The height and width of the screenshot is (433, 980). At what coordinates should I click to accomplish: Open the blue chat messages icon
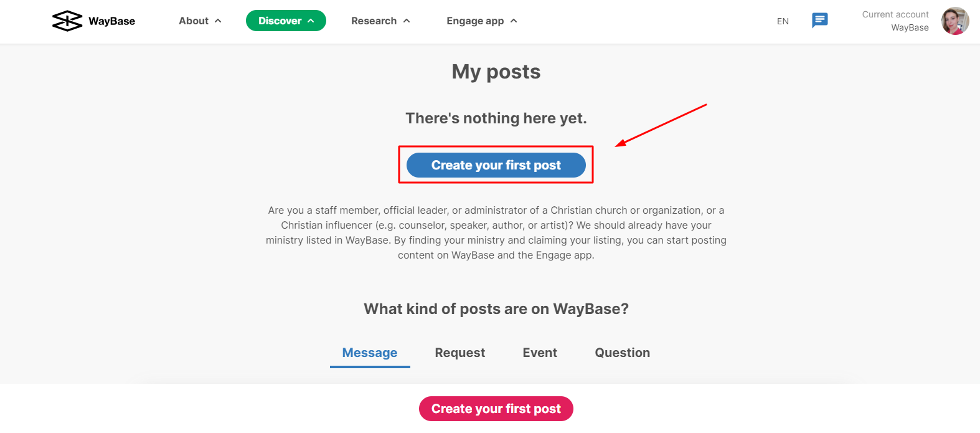click(x=820, y=21)
